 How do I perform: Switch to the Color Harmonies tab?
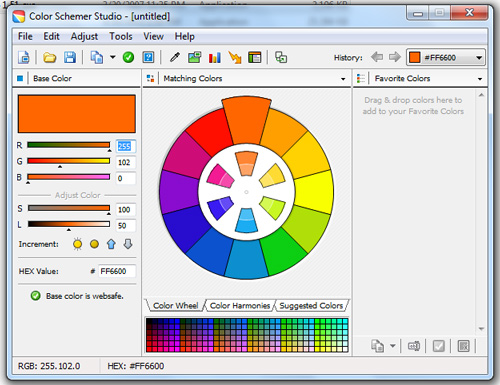(240, 305)
